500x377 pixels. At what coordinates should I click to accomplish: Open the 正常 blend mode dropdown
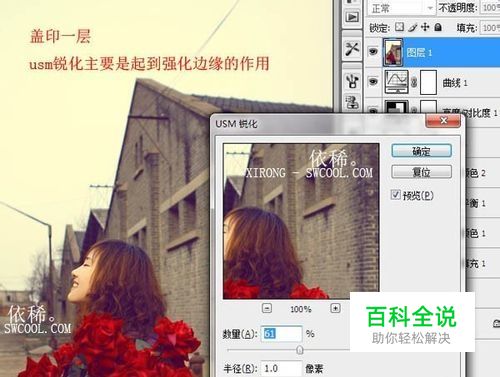point(401,8)
